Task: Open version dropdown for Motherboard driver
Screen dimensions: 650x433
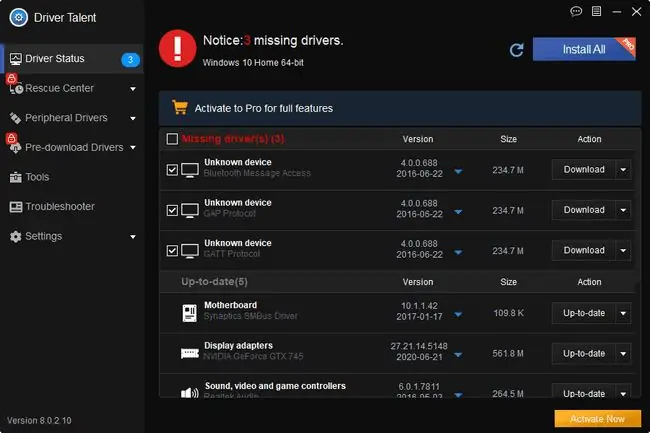Action: 458,314
